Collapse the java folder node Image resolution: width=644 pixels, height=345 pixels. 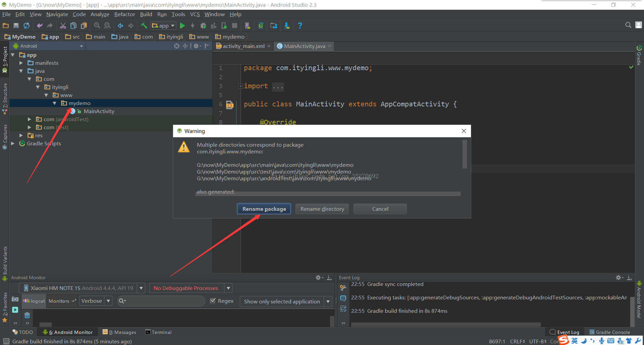pos(21,71)
